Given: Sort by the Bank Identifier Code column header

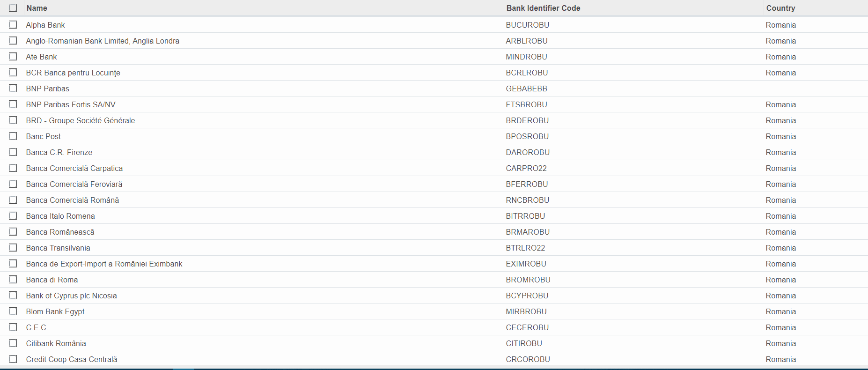Looking at the screenshot, I should (x=543, y=8).
